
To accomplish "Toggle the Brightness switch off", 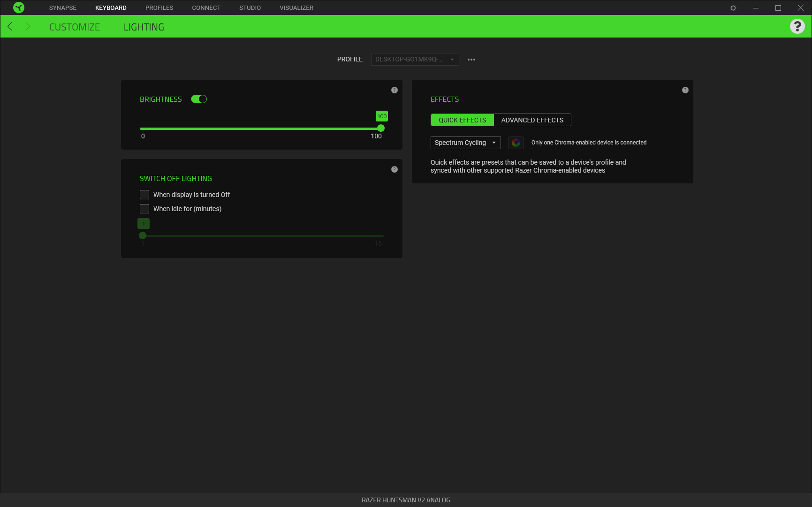I will (199, 99).
